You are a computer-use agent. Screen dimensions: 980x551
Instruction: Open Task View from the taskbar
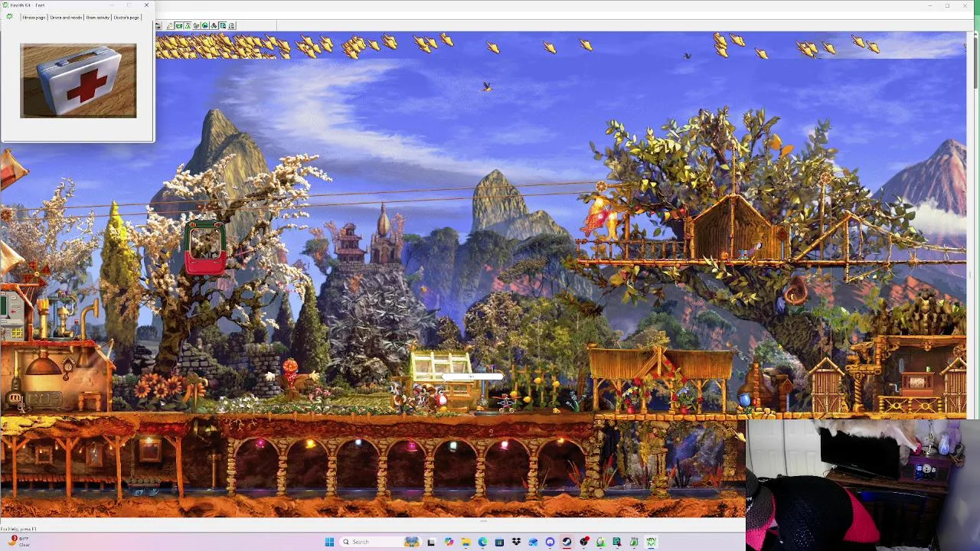click(x=431, y=542)
